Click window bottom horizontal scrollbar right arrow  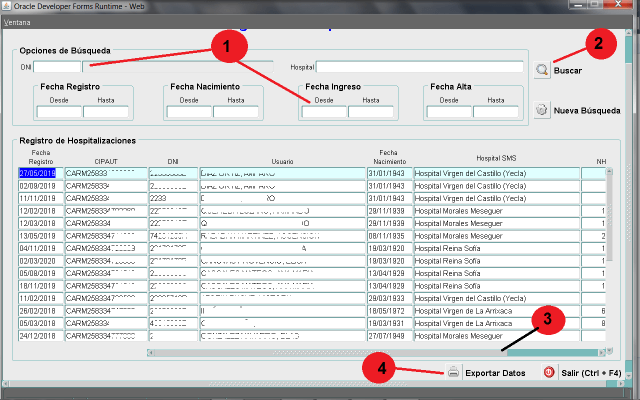621,384
